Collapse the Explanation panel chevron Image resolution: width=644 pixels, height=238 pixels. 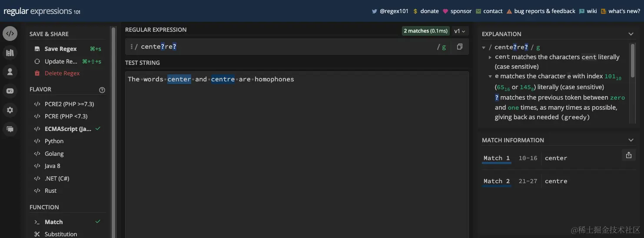point(631,34)
